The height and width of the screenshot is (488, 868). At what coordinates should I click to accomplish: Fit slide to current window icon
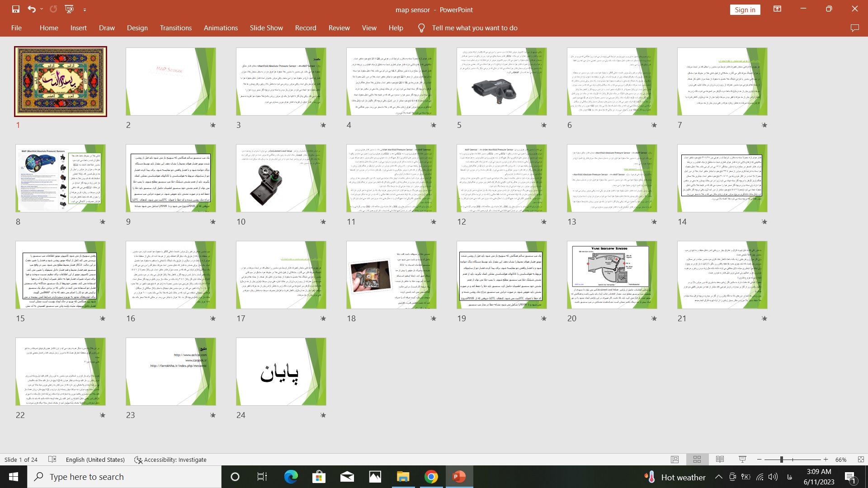click(861, 460)
